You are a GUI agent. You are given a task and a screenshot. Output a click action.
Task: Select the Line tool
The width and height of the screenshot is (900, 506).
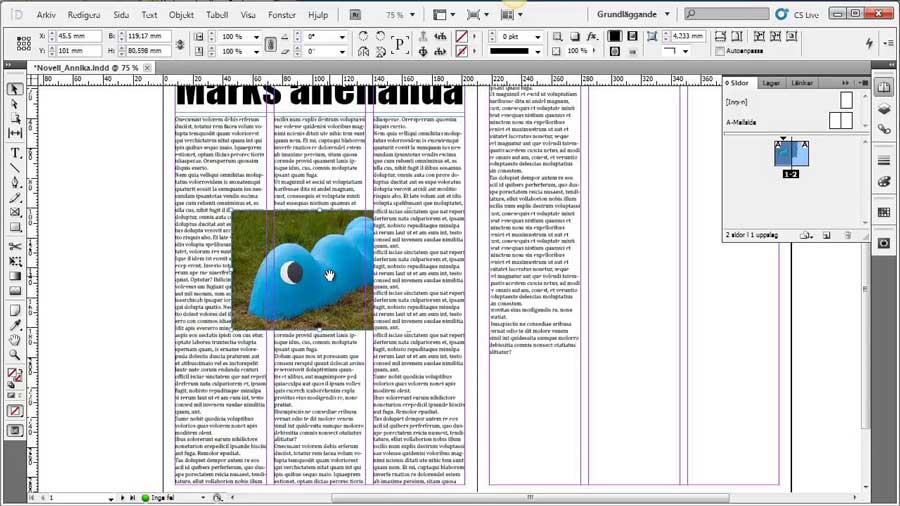coord(15,168)
